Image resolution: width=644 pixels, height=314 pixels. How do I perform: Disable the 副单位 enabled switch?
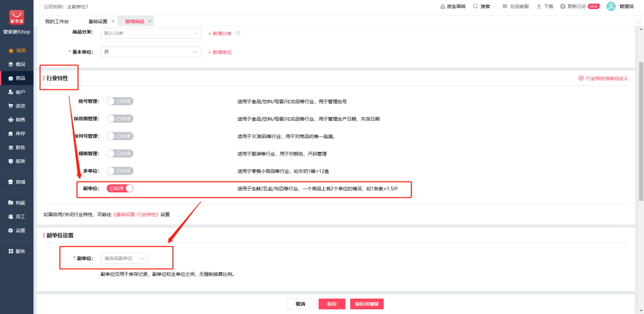tap(120, 188)
